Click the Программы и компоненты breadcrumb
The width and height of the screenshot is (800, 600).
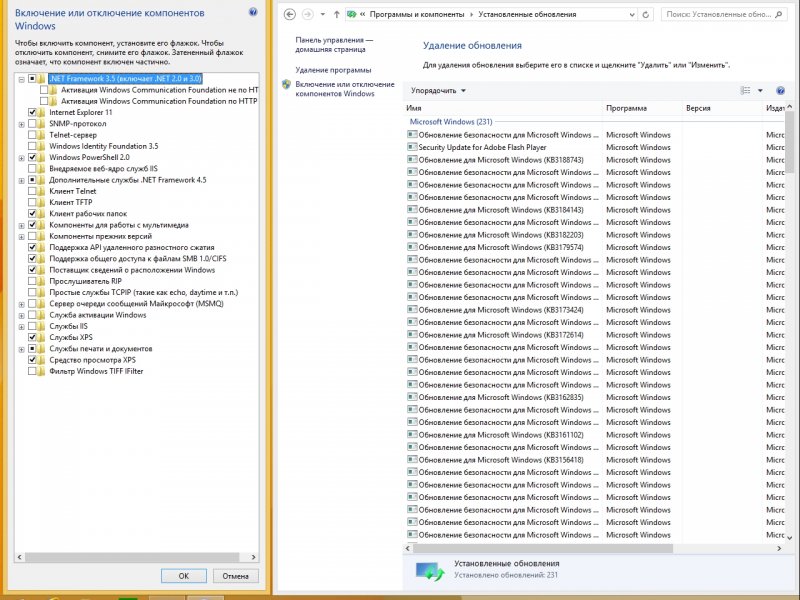417,15
